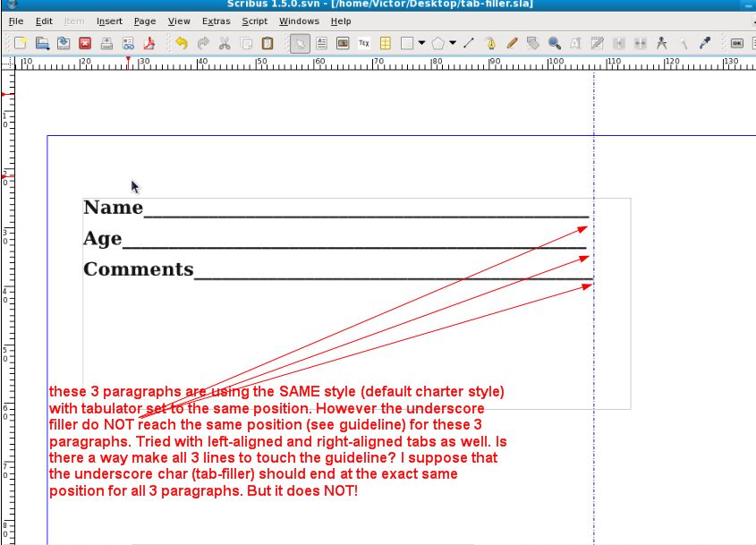The width and height of the screenshot is (756, 545).
Task: Select the Insert Text Frame tool
Action: pos(322,42)
